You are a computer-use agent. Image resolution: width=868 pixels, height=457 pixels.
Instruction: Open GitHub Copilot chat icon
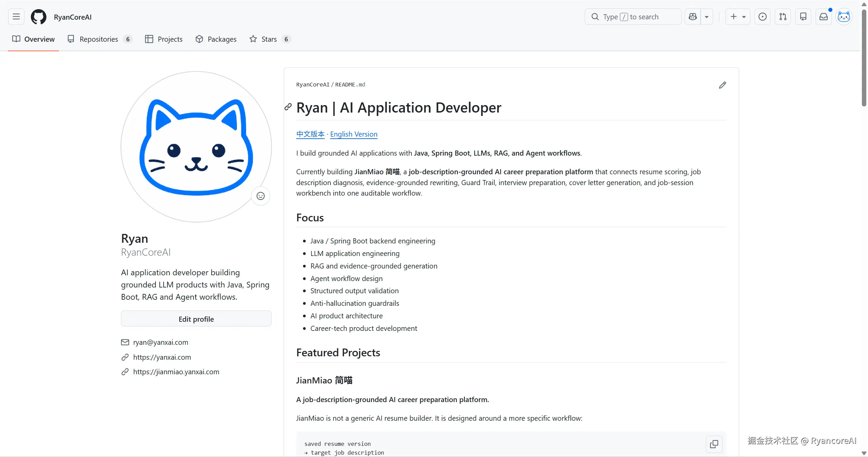(x=693, y=17)
